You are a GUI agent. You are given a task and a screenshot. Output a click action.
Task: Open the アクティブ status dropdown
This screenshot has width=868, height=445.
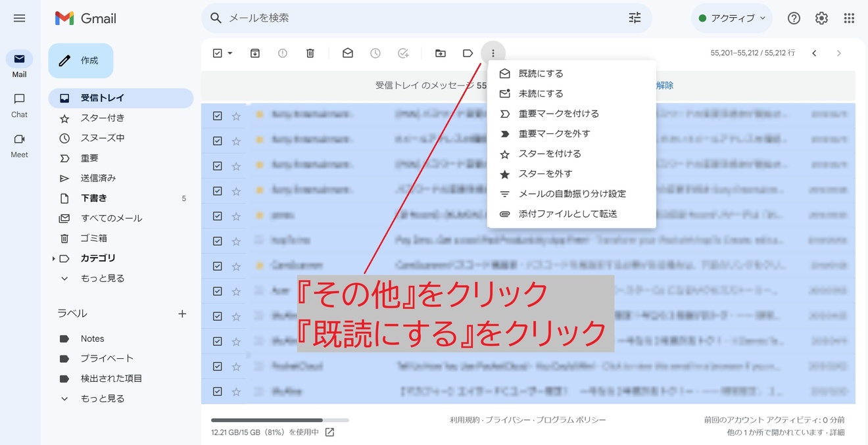pos(731,18)
